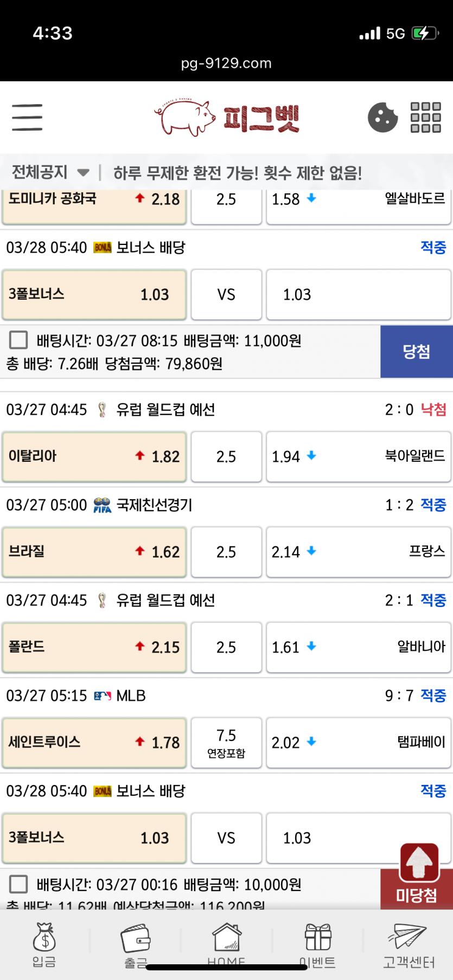Read the 하루 무제한 환전 notice
This screenshot has width=453, height=980.
[238, 173]
